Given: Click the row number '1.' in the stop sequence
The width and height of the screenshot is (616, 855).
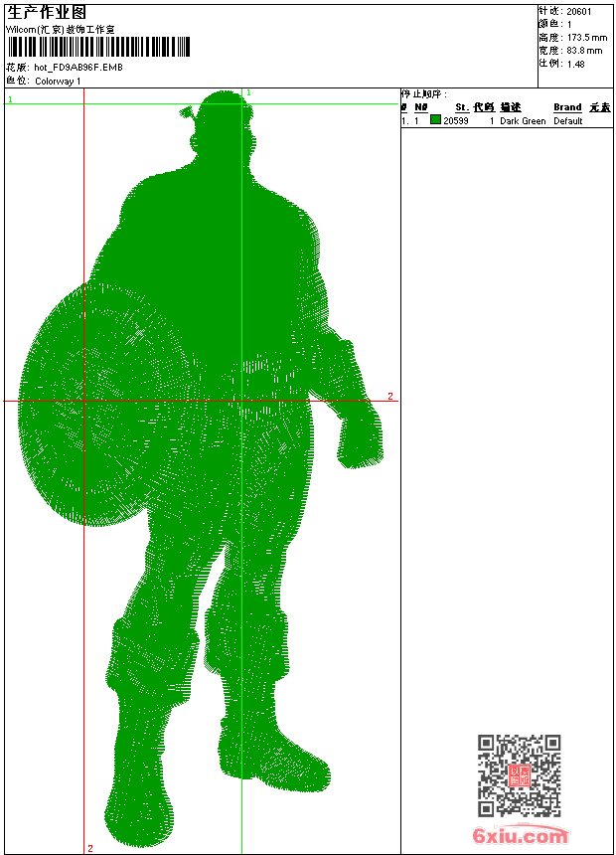Looking at the screenshot, I should coord(405,121).
